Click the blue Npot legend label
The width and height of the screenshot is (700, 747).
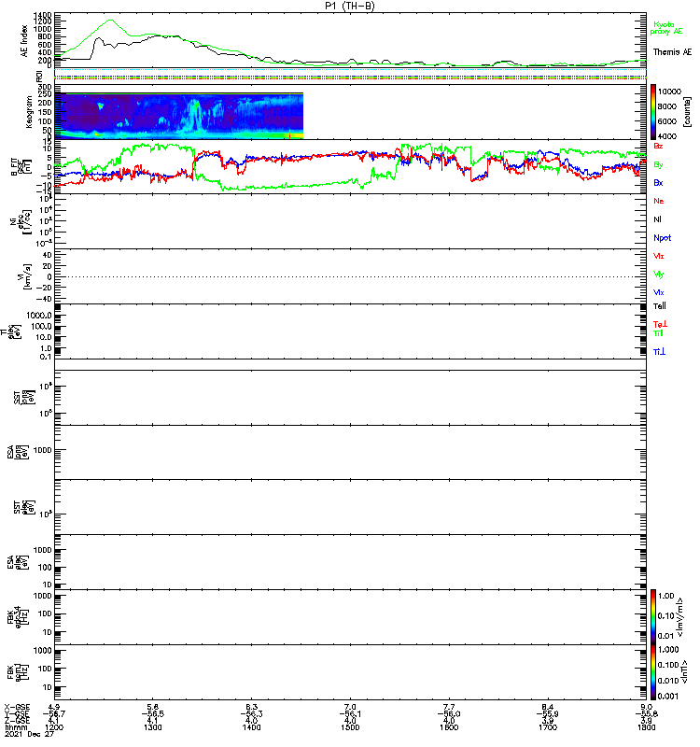662,238
